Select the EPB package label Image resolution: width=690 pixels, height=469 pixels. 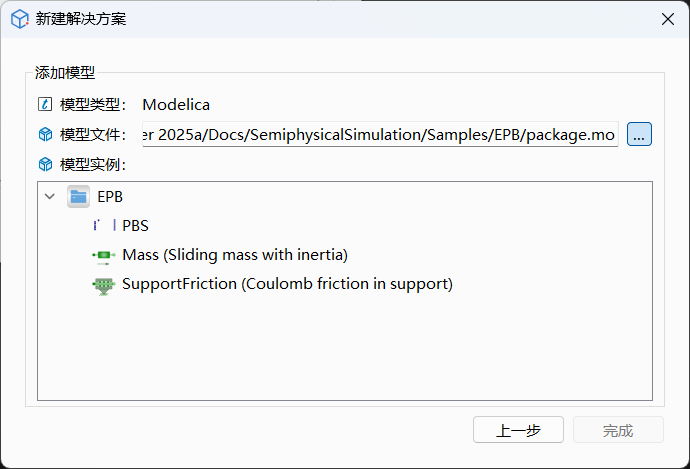pos(110,197)
